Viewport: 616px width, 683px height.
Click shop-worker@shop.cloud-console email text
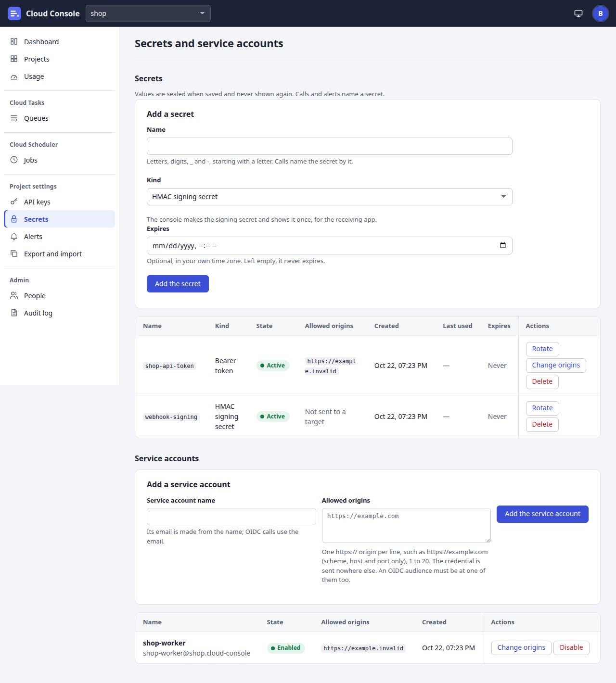coord(196,653)
